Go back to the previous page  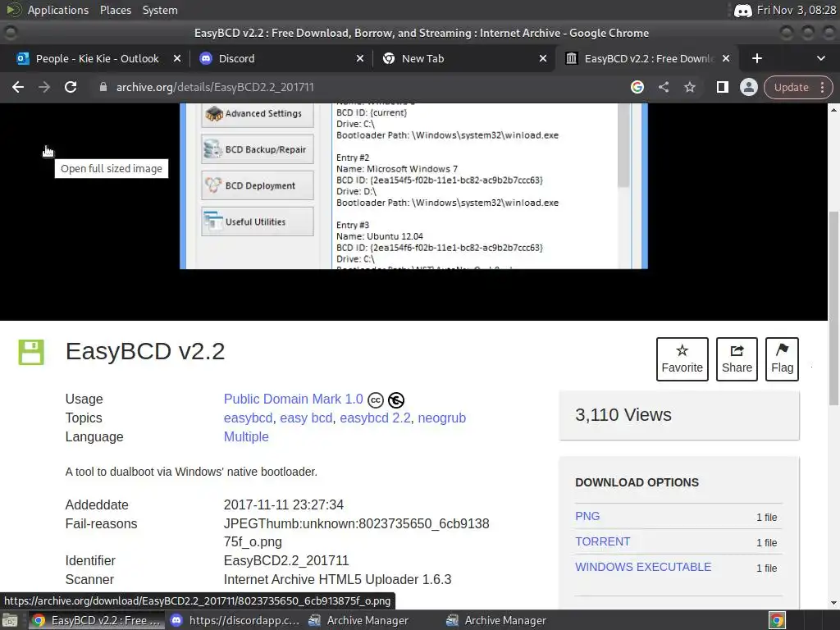coord(18,87)
